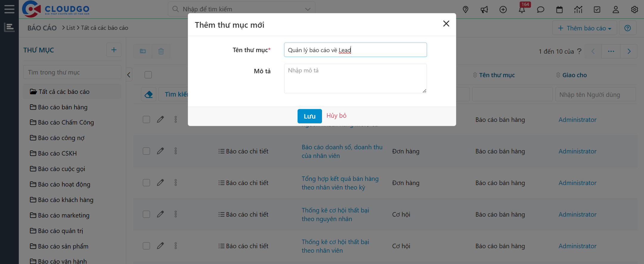Expand the 'Thêm báo cáo' dropdown arrow
The height and width of the screenshot is (264, 644).
click(x=609, y=28)
